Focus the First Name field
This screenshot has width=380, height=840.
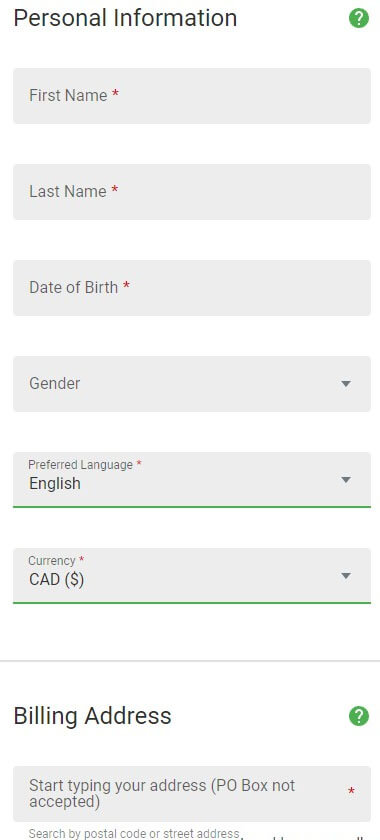192,96
